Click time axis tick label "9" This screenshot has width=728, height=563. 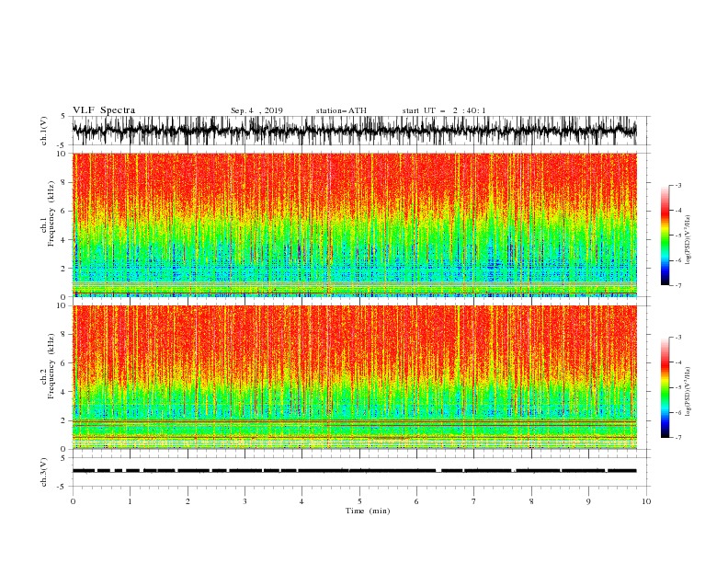[x=588, y=501]
